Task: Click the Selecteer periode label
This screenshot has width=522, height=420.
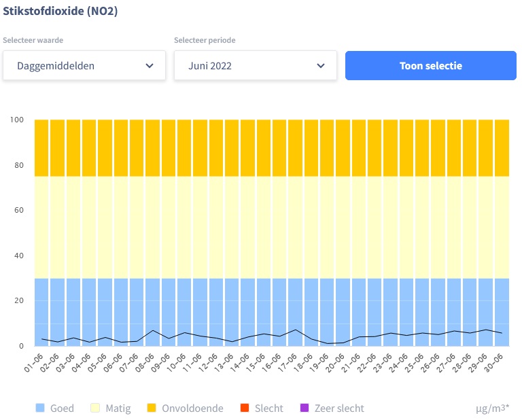Action: point(205,40)
